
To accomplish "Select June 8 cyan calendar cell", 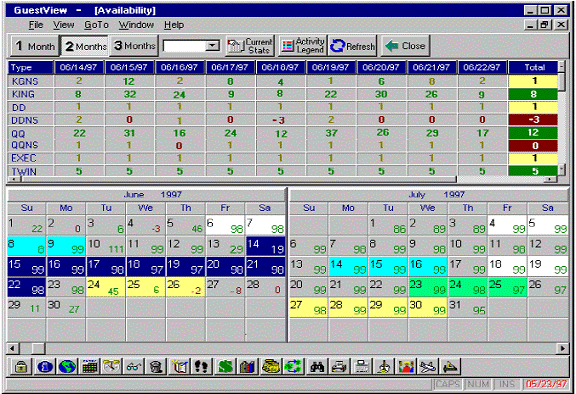I will point(26,246).
